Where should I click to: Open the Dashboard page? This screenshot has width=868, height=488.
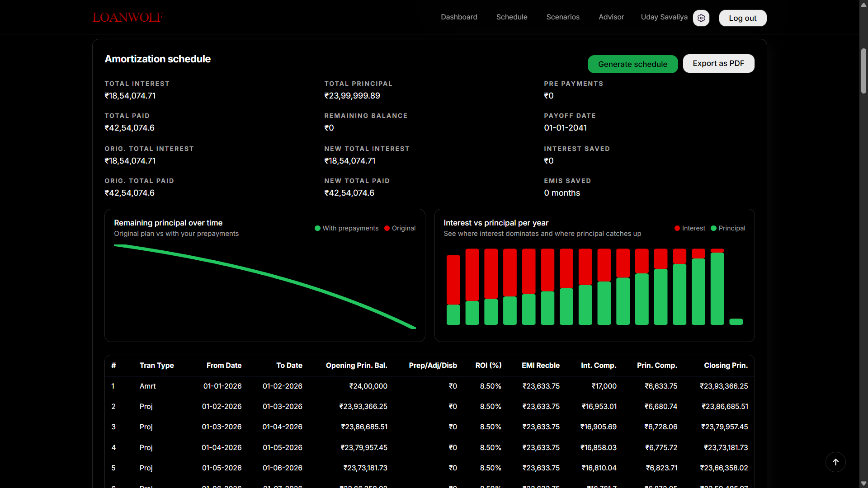pos(459,17)
